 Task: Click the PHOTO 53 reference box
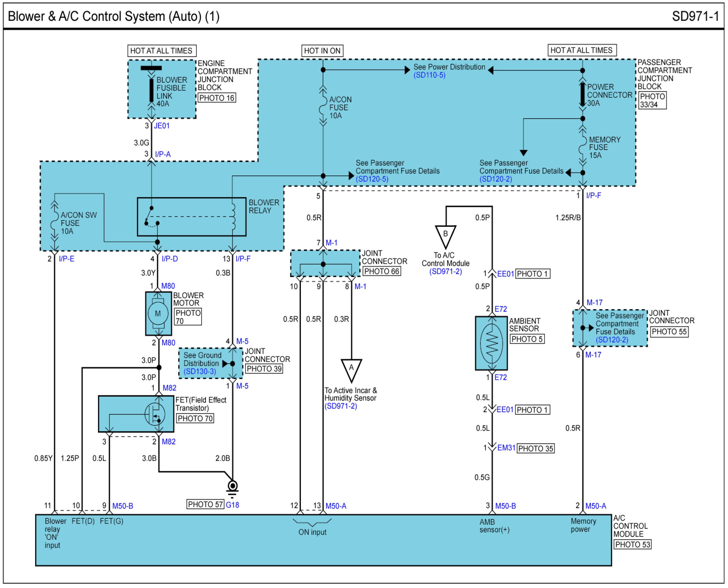632,545
